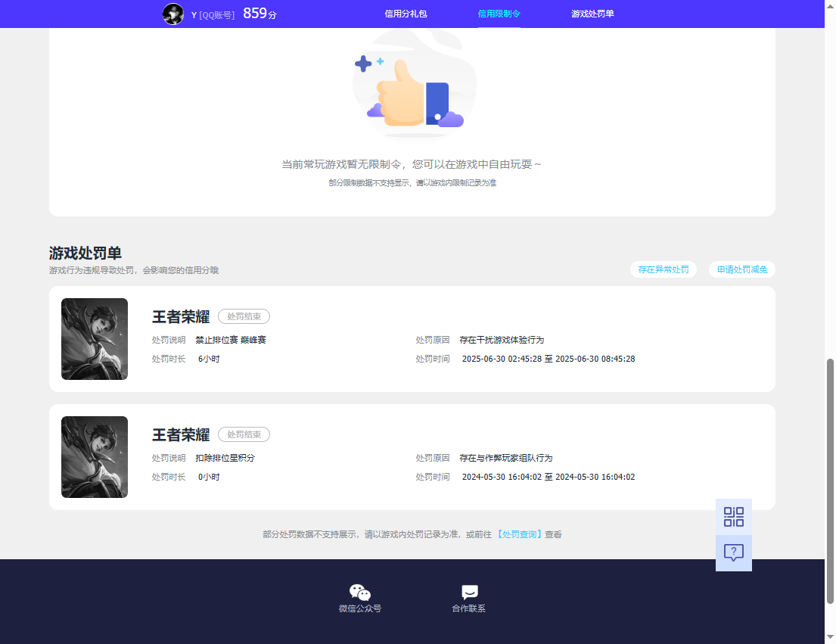Click text 扣除排位星积分
Viewport: 836px width, 644px height.
point(225,458)
